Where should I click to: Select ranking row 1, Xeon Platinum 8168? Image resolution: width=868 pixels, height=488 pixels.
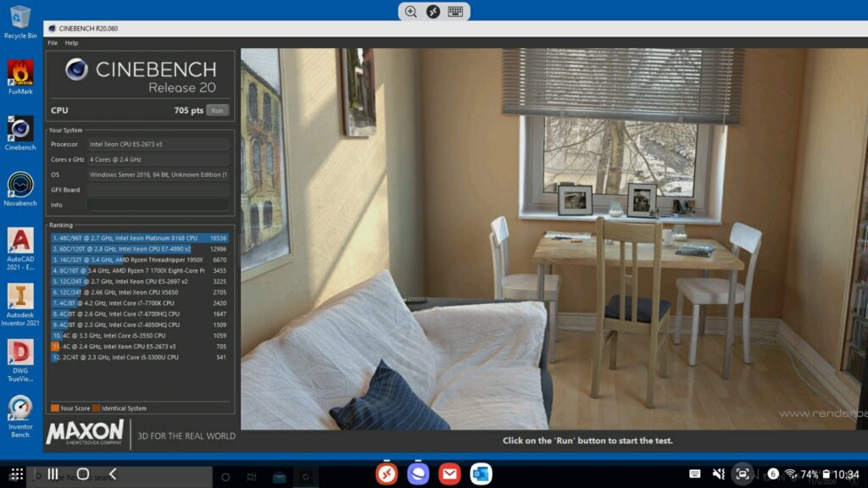coord(140,238)
